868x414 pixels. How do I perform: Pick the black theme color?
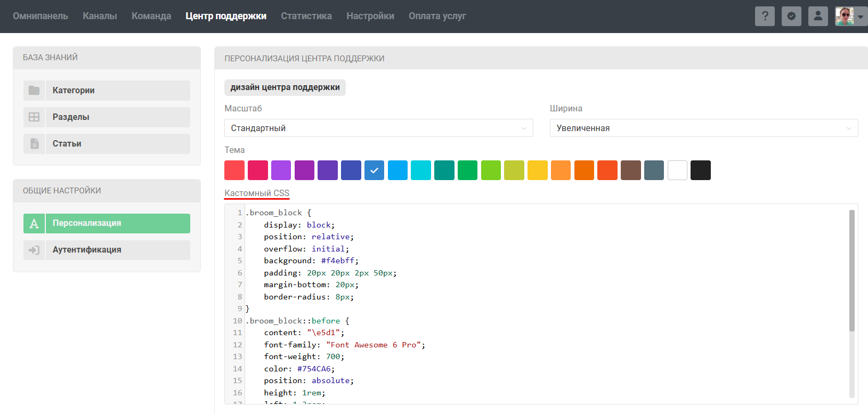coord(700,171)
